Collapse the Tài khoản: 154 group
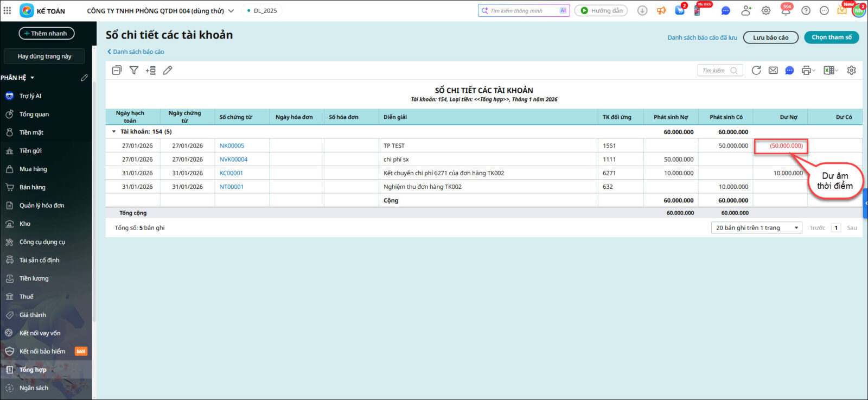 114,132
